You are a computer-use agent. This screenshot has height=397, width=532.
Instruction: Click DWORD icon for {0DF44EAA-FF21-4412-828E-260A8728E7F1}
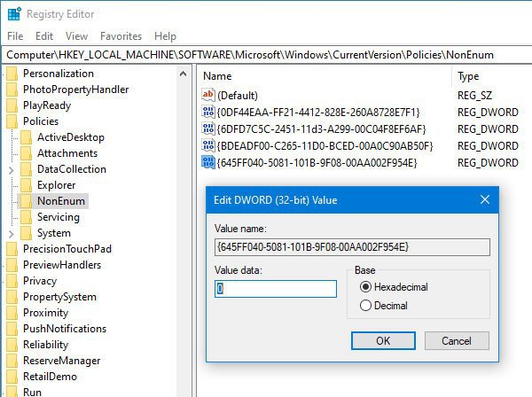(208, 112)
